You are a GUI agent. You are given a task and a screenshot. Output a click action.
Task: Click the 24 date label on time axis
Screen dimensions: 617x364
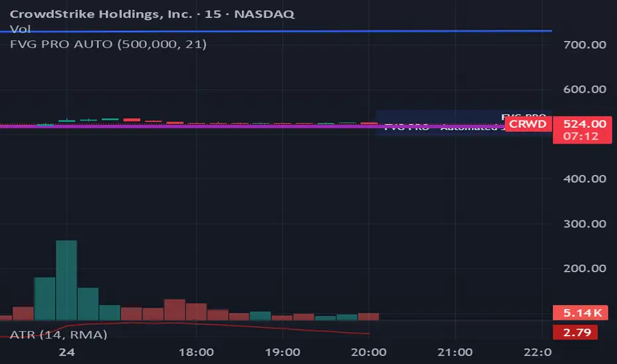point(66,352)
